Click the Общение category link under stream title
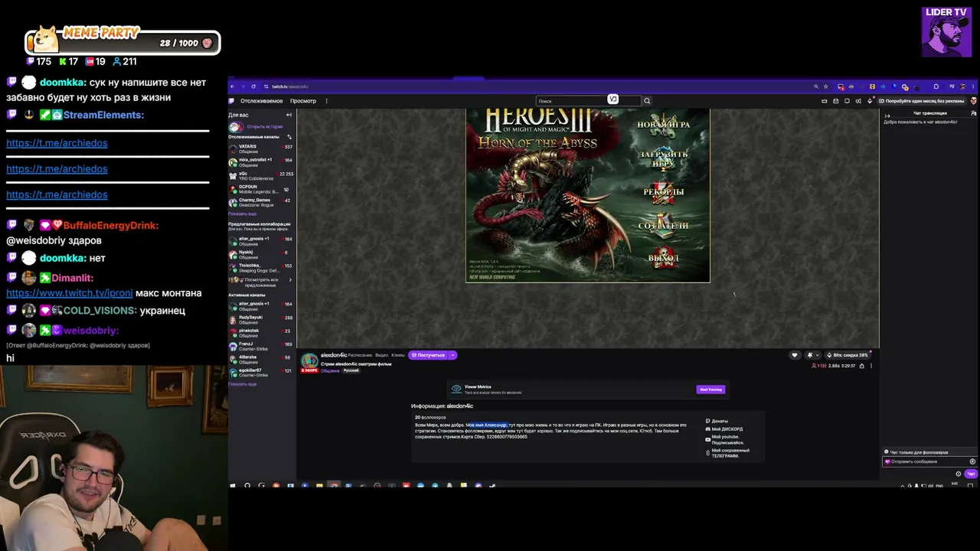Viewport: 980px width, 551px height. tap(330, 370)
